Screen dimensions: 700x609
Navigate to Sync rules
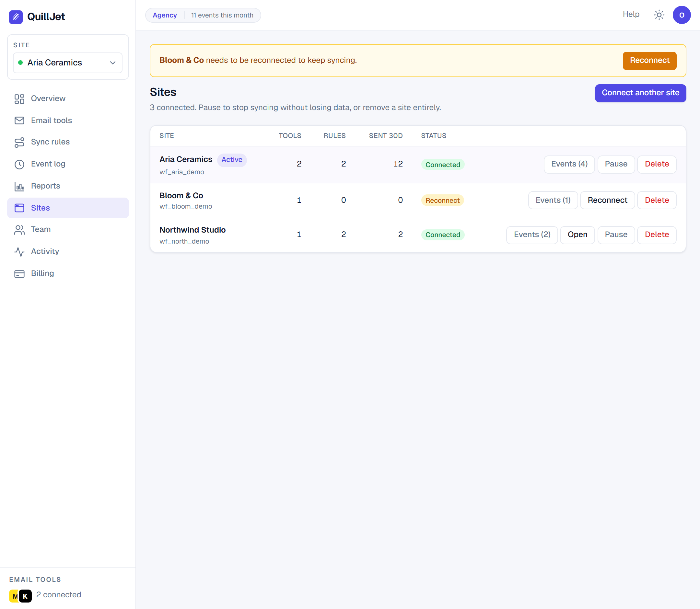[68, 142]
